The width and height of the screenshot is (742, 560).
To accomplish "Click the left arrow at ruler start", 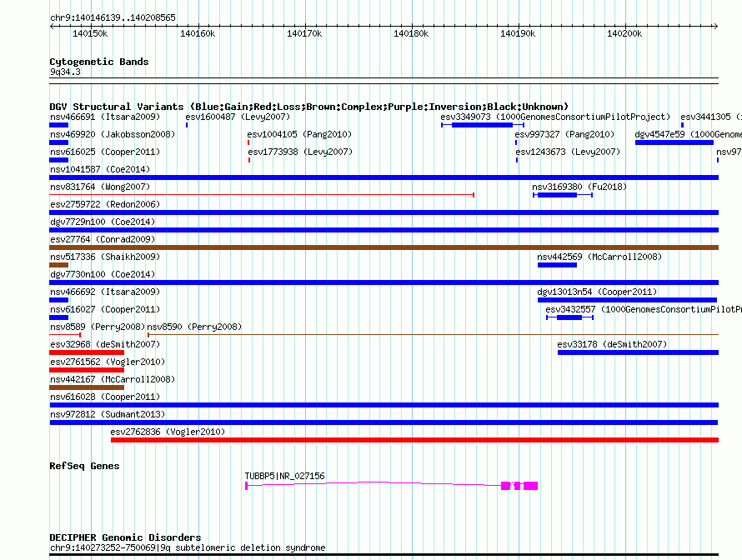I will click(x=52, y=26).
